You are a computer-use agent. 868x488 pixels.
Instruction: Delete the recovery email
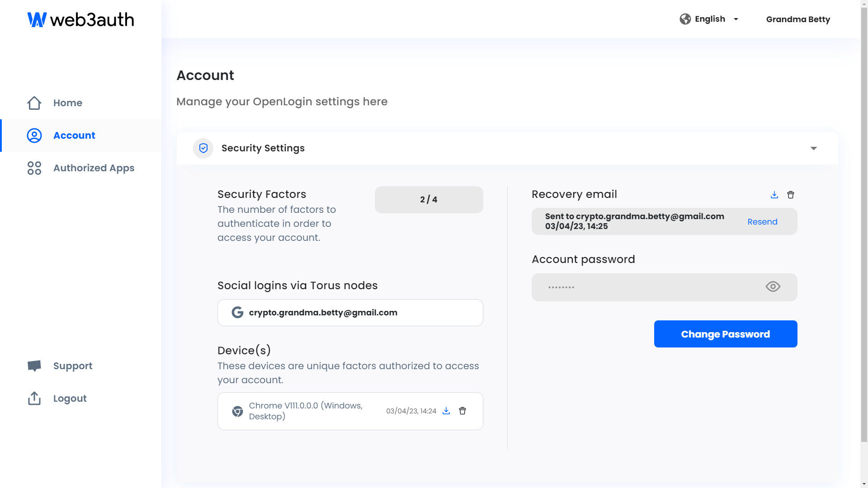tap(791, 195)
